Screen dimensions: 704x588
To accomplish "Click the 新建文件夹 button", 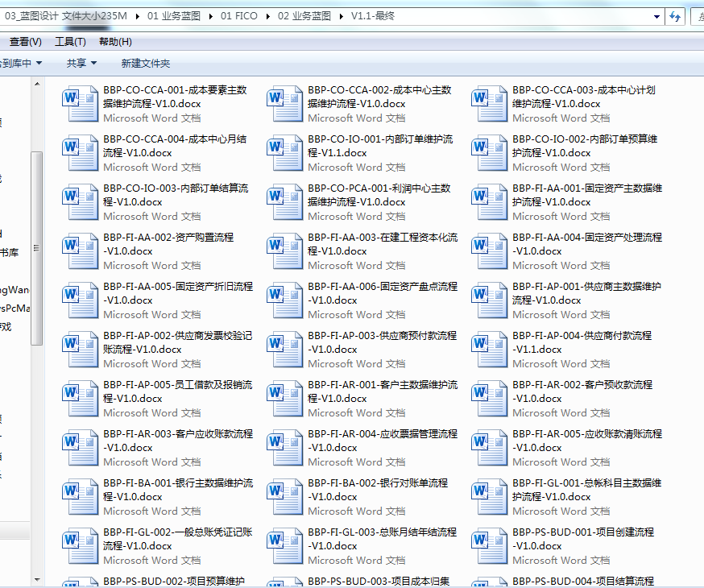I will coord(146,63).
